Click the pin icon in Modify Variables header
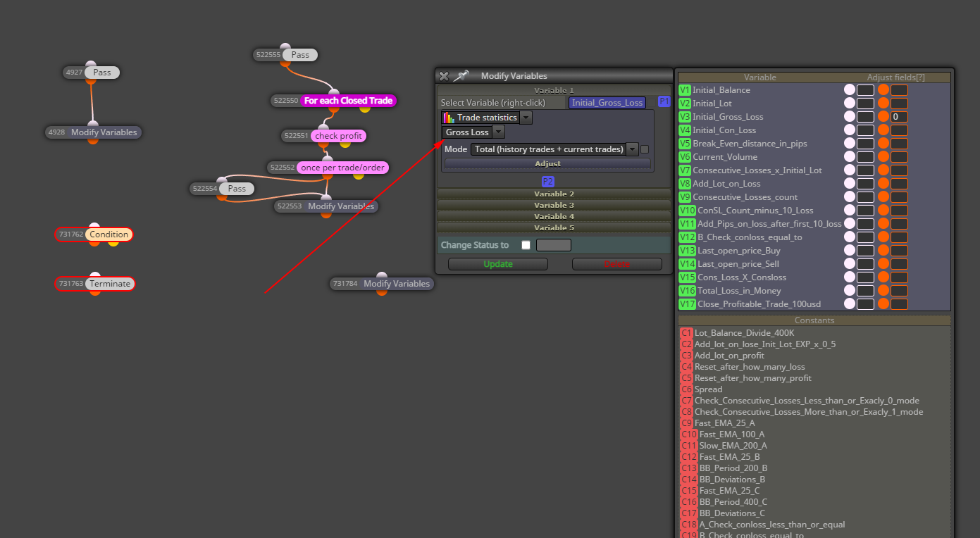 pos(461,76)
